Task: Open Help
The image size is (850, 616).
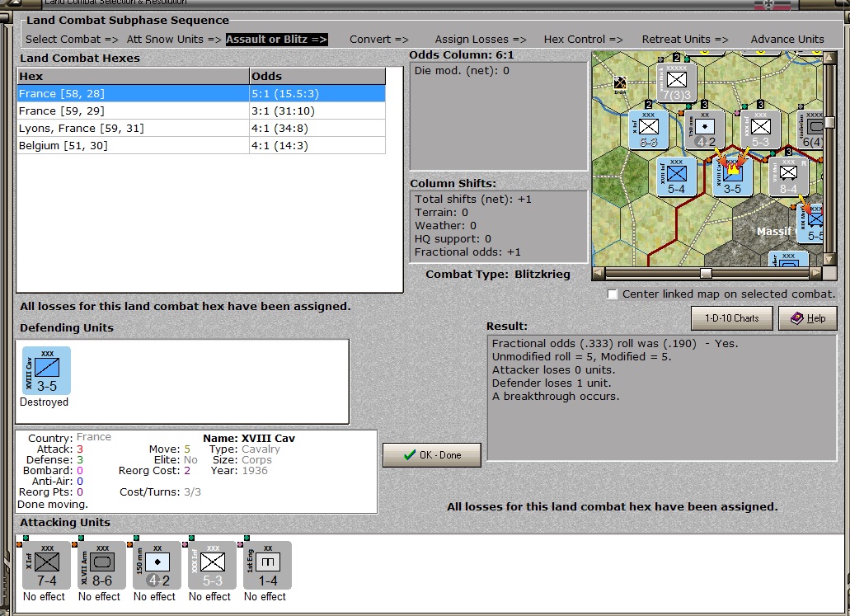Action: click(x=808, y=318)
